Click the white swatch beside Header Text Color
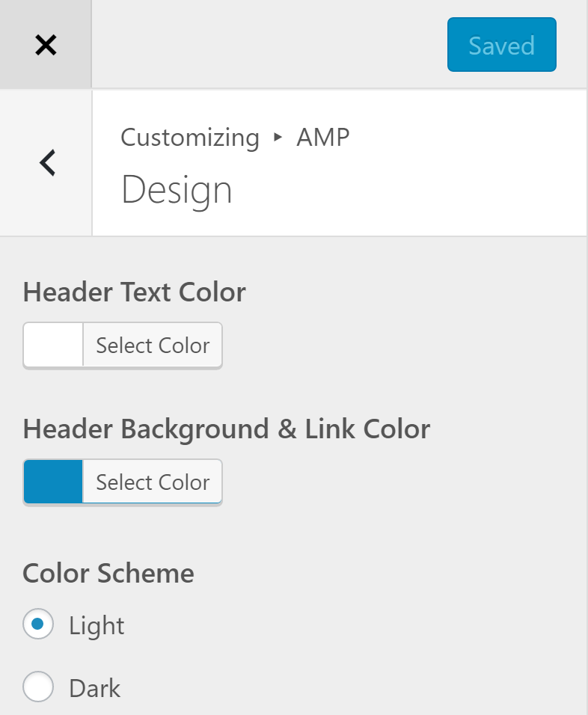This screenshot has height=715, width=588. (52, 345)
